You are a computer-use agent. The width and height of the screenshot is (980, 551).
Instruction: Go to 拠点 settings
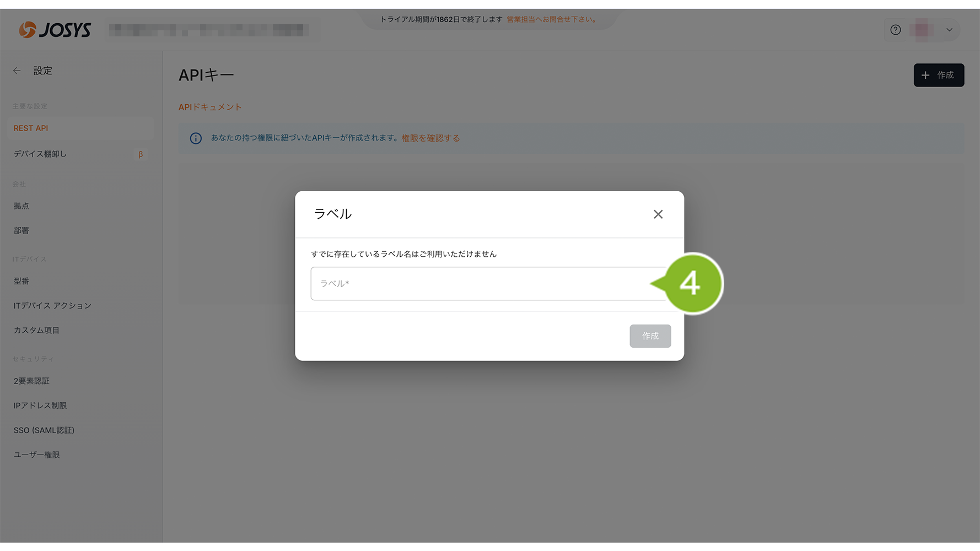(21, 206)
